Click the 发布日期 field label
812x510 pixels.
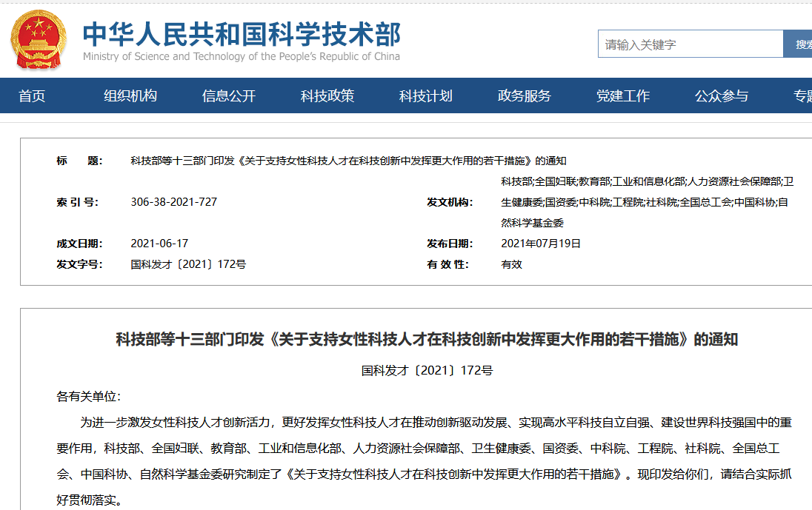tap(450, 244)
